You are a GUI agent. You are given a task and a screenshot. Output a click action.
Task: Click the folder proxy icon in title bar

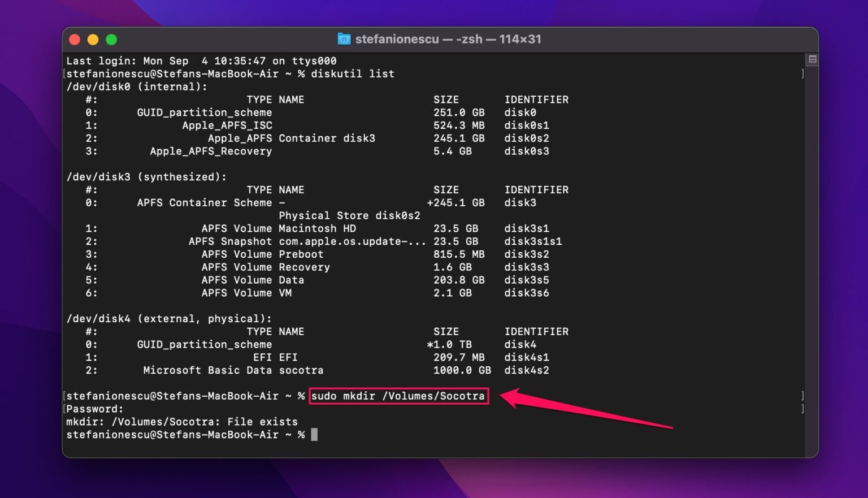click(344, 39)
